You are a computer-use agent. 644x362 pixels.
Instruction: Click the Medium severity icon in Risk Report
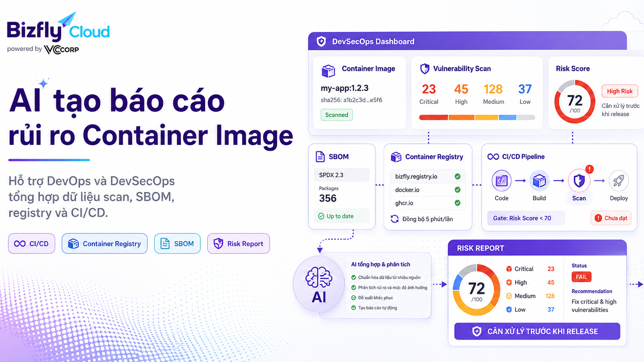pos(509,296)
